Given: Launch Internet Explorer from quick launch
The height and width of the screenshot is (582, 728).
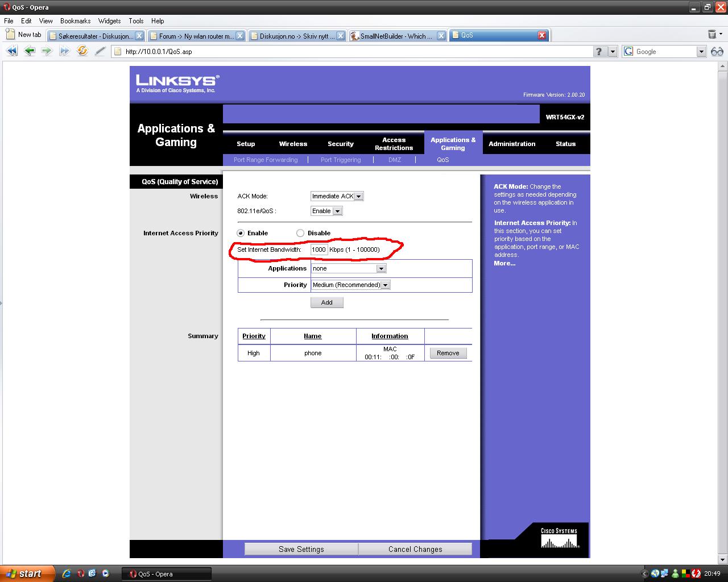Looking at the screenshot, I should (x=67, y=573).
